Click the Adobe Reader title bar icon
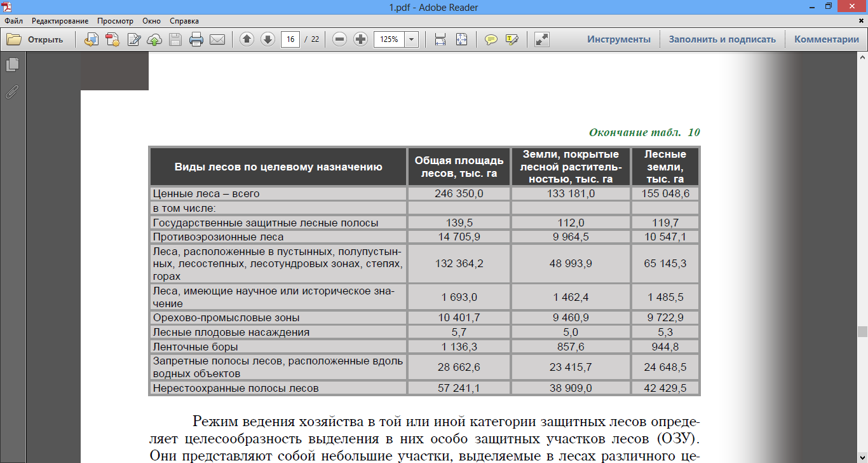 [x=8, y=7]
